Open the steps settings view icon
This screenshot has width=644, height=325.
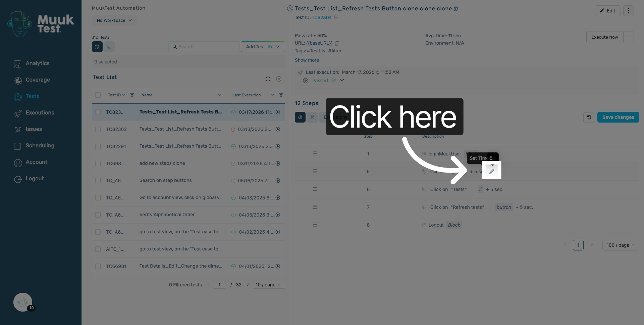(x=300, y=117)
